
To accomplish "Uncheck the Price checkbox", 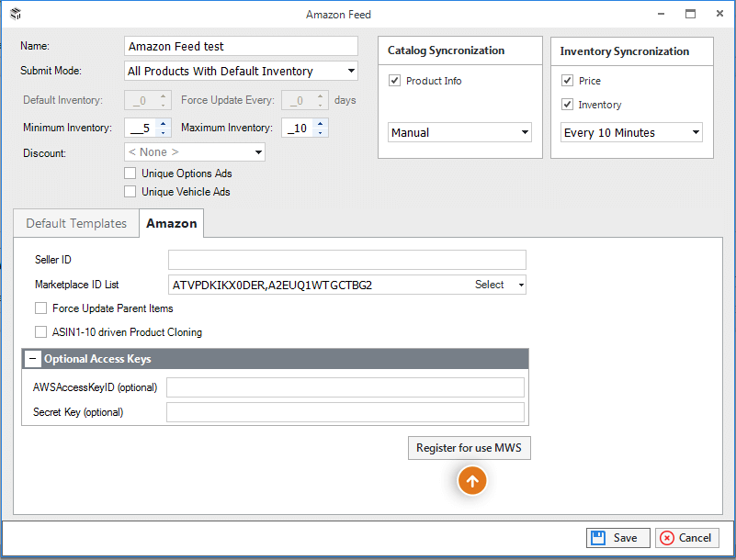I will coord(567,80).
